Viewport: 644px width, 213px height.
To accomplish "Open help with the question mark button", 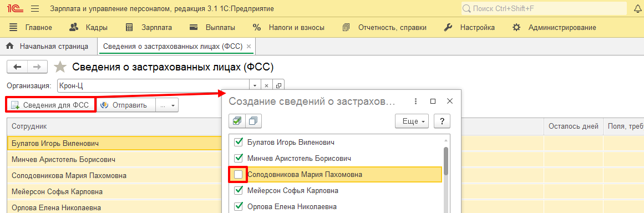I will [442, 121].
